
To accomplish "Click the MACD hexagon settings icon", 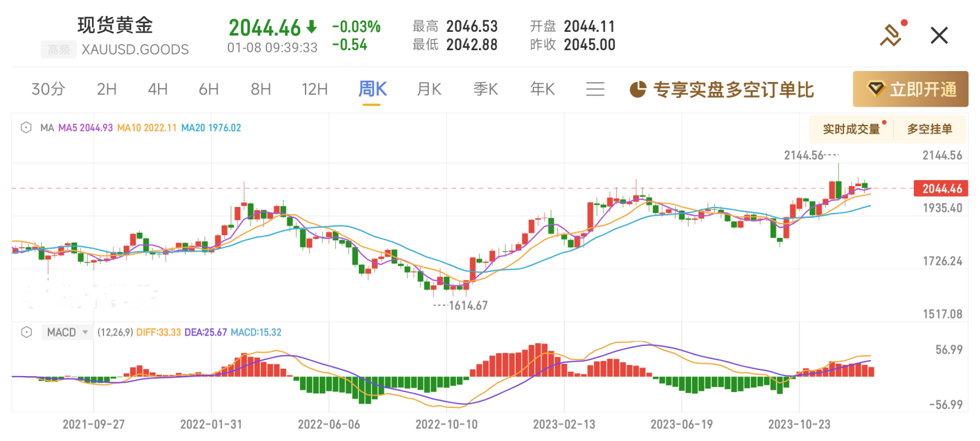I will [x=26, y=332].
